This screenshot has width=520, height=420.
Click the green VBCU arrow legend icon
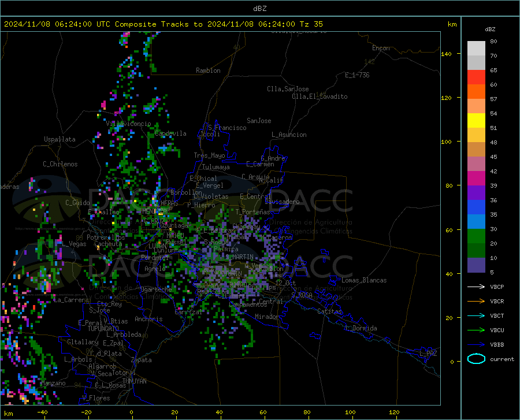[476, 330]
